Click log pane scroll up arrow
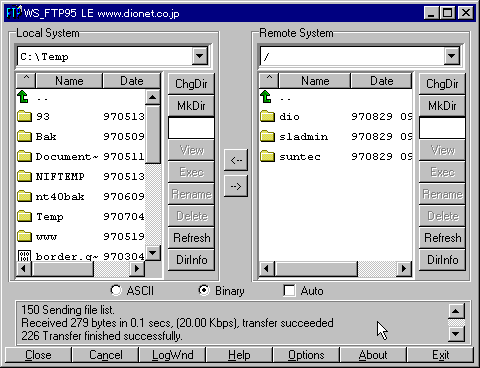Image resolution: width=480 pixels, height=368 pixels. [456, 311]
